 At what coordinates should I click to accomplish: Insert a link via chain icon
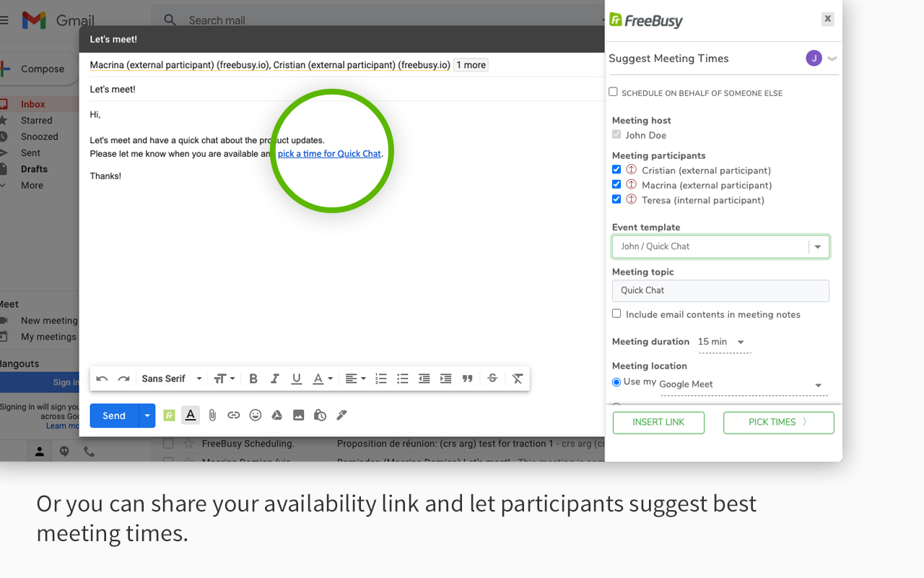coord(233,415)
